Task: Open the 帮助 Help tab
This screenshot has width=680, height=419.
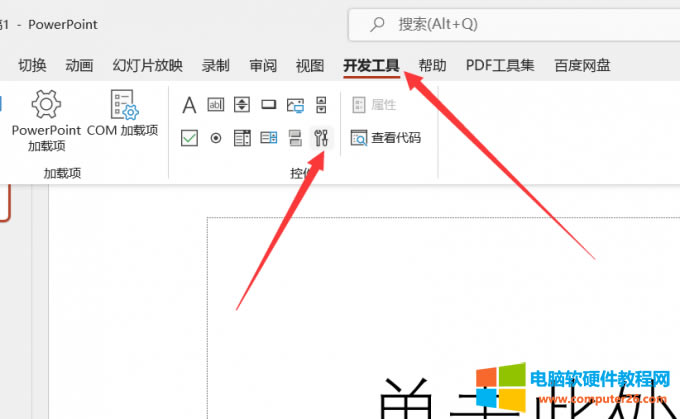Action: (432, 65)
